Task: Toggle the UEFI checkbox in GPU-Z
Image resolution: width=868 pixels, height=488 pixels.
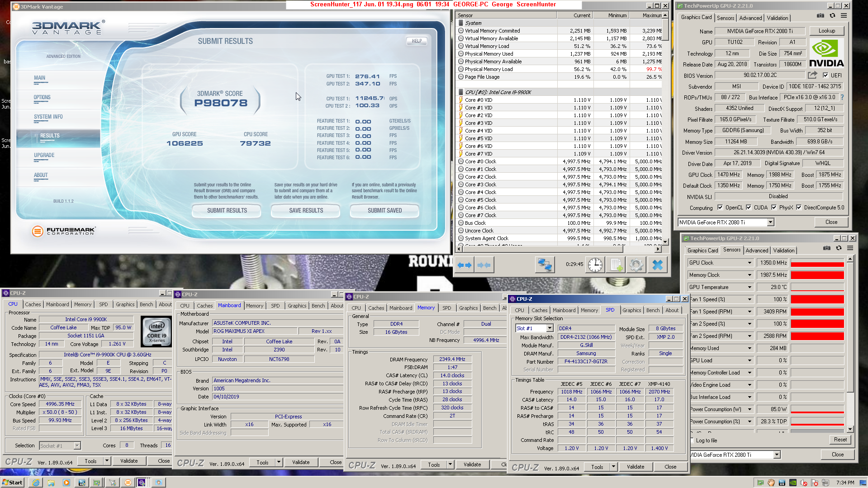Action: [825, 76]
